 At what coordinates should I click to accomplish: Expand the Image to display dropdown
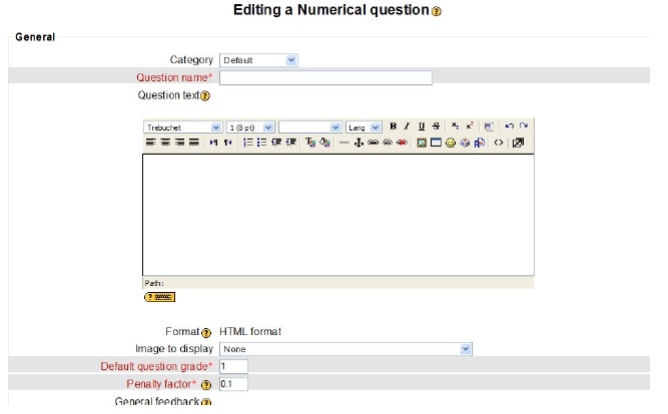coord(345,349)
